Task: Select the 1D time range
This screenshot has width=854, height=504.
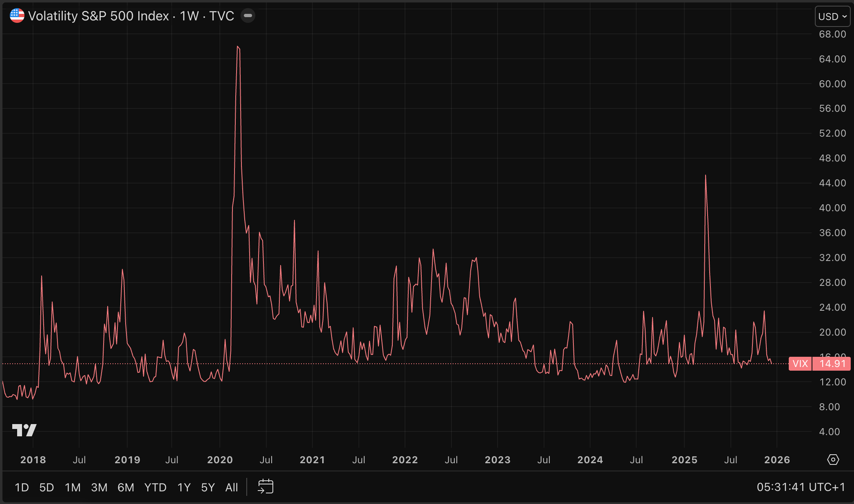Action: [22, 487]
